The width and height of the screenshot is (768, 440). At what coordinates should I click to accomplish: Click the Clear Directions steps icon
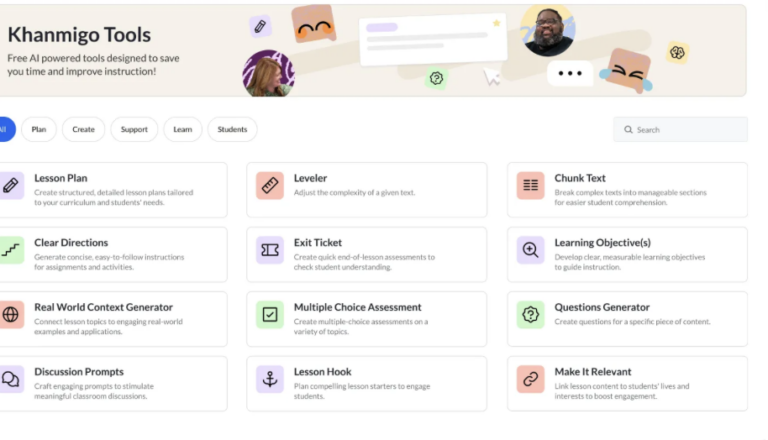11,250
